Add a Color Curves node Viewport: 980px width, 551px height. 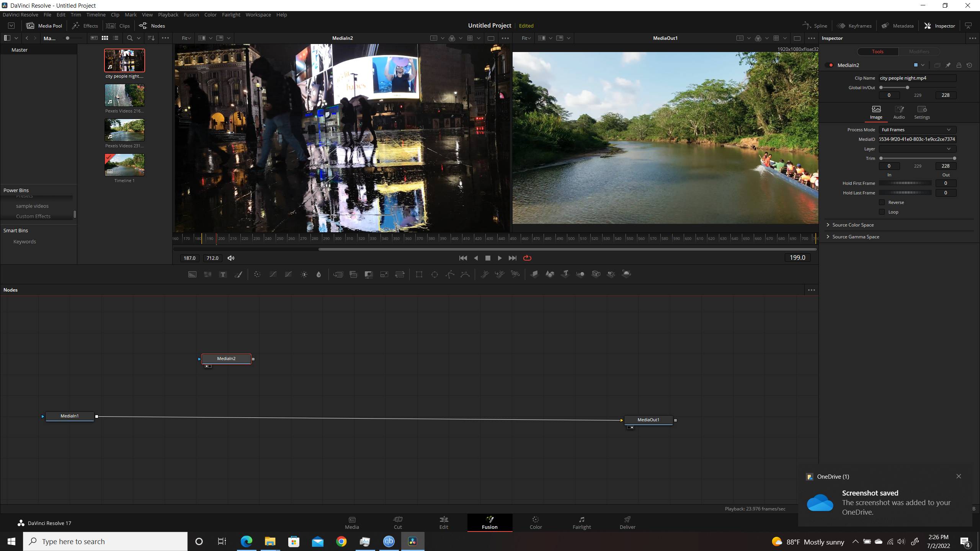point(273,274)
